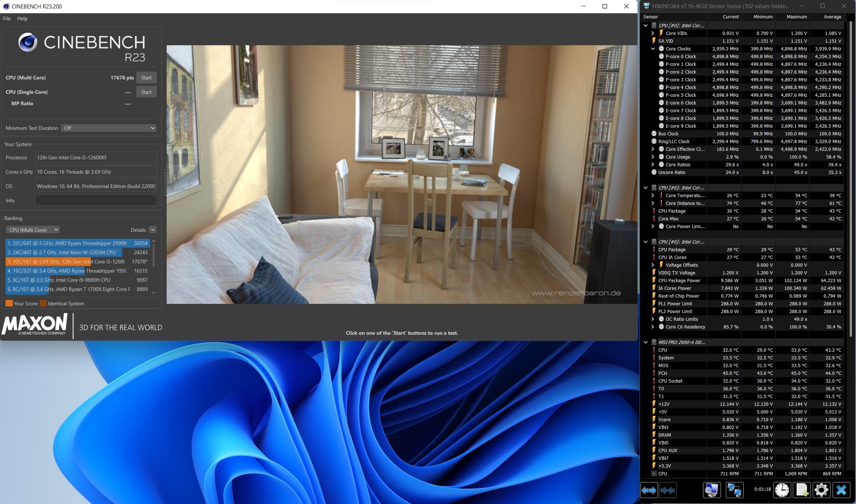This screenshot has height=504, width=856.
Task: Open remote network monitoring computers icon
Action: pos(734,490)
